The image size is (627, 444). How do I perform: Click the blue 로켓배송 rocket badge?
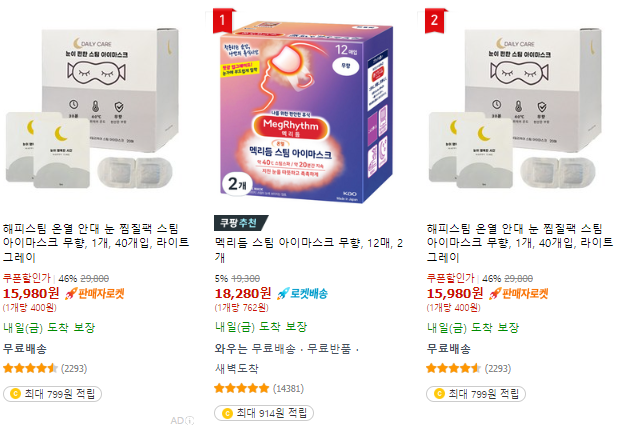click(302, 294)
